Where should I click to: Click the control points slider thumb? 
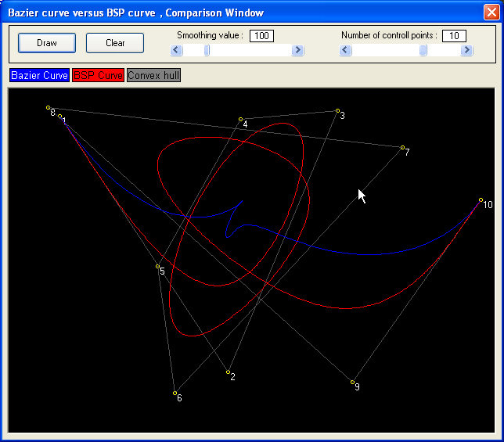pyautogui.click(x=423, y=50)
